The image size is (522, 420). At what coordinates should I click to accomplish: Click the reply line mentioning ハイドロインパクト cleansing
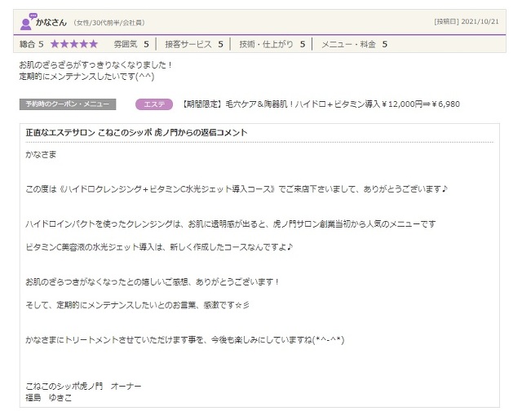pos(231,223)
